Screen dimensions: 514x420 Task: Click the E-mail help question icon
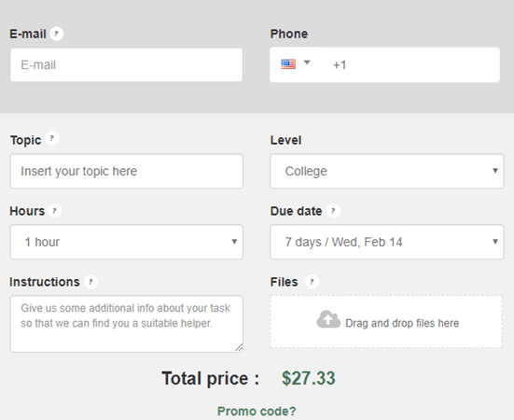pos(56,34)
